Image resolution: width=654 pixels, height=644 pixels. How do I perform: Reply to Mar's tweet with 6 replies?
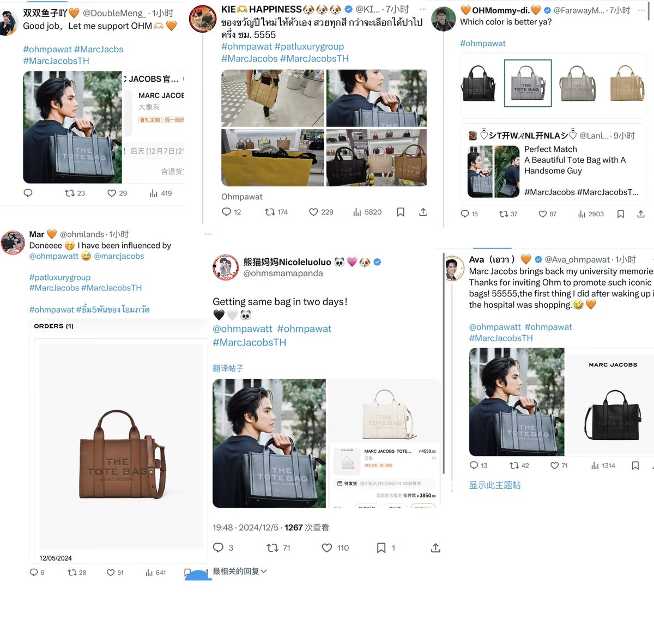pyautogui.click(x=37, y=573)
